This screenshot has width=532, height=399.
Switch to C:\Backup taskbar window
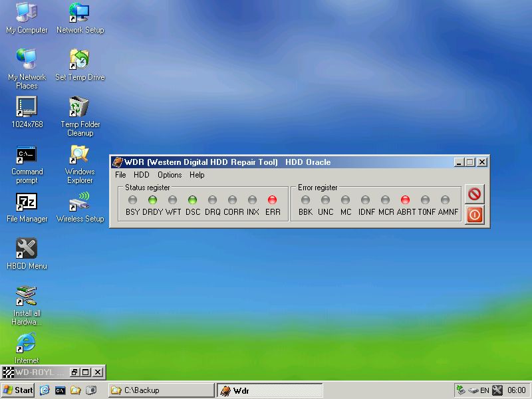pos(162,390)
